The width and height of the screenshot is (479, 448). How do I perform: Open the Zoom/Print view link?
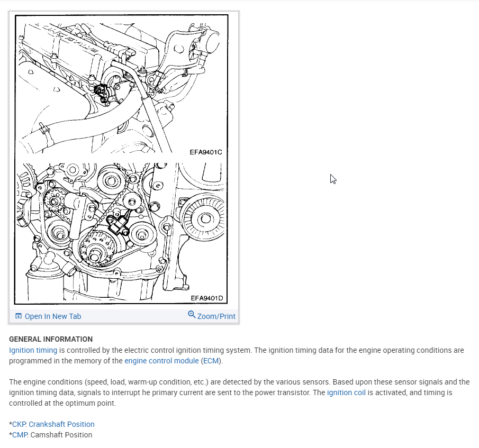point(216,316)
